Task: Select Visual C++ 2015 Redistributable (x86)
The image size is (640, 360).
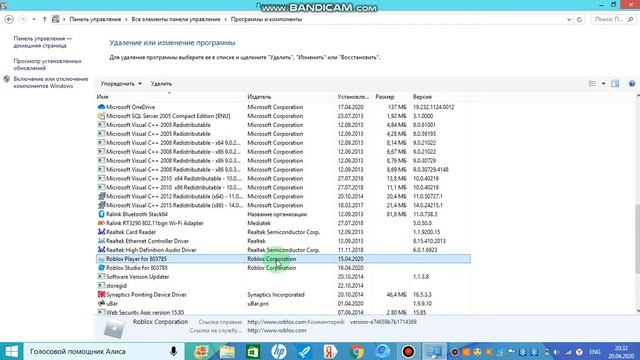Action: (283, 205)
